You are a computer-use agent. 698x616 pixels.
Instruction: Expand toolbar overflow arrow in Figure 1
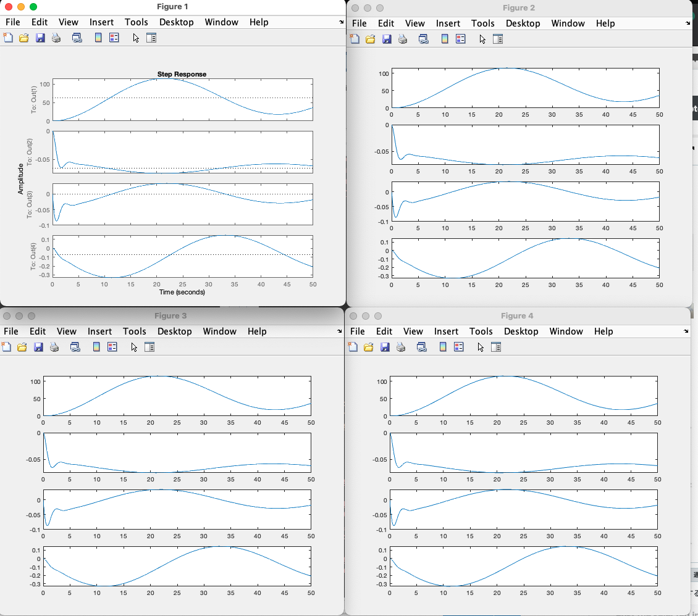341,22
